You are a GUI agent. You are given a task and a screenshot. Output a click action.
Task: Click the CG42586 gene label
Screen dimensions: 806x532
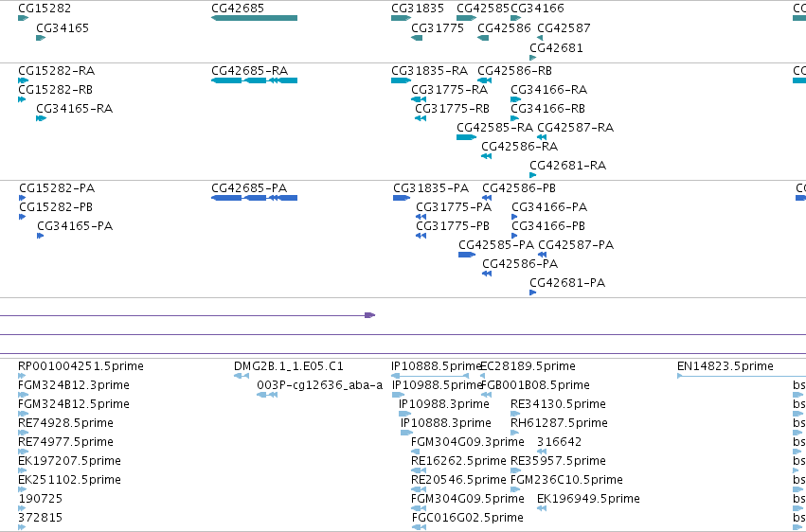[504, 28]
